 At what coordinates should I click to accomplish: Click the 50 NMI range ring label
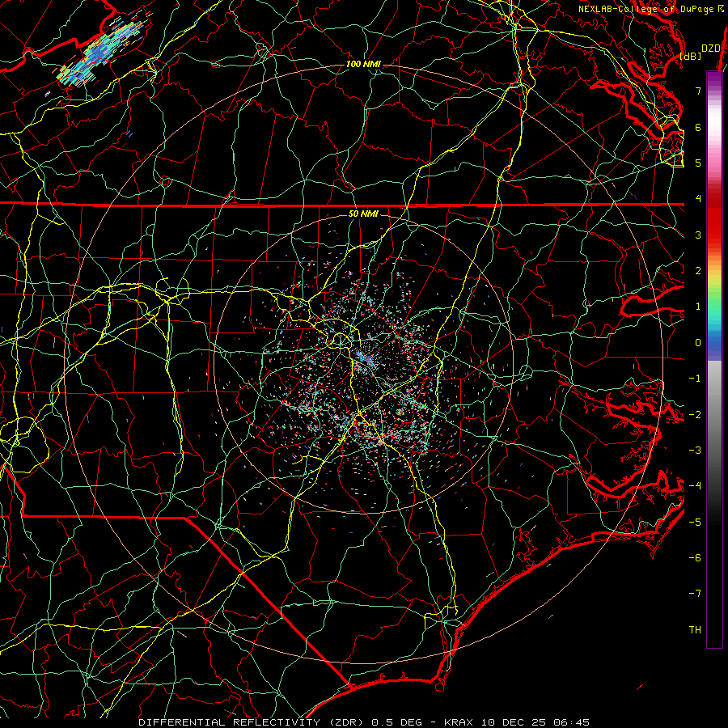coord(363,214)
